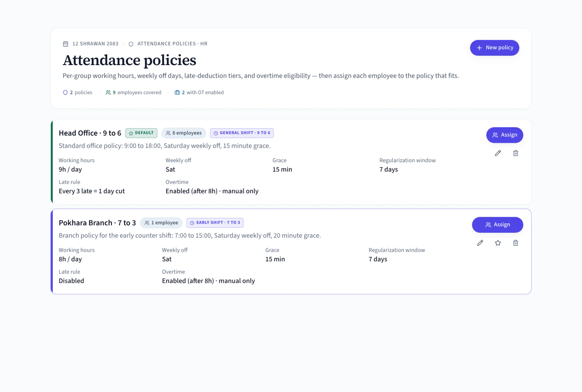The width and height of the screenshot is (582, 392).
Task: Open the 1 employee chip
Action: (x=161, y=223)
